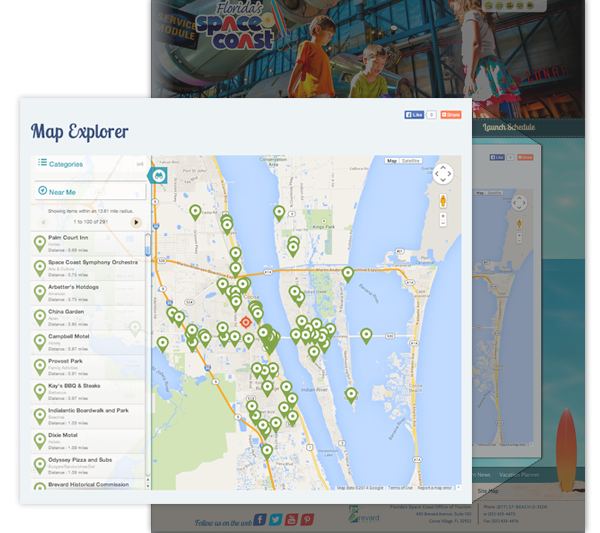Click the Street View pegman on front map
600x533 pixels.
[x=443, y=200]
